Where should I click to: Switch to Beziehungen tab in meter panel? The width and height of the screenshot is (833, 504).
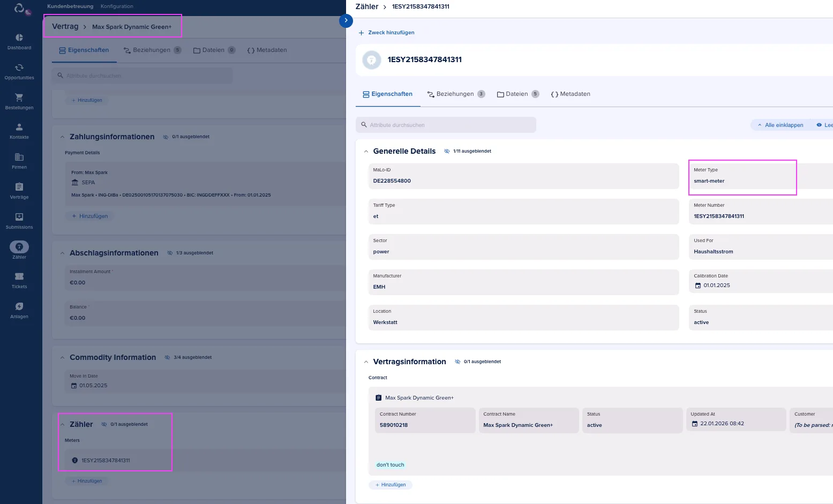click(456, 94)
